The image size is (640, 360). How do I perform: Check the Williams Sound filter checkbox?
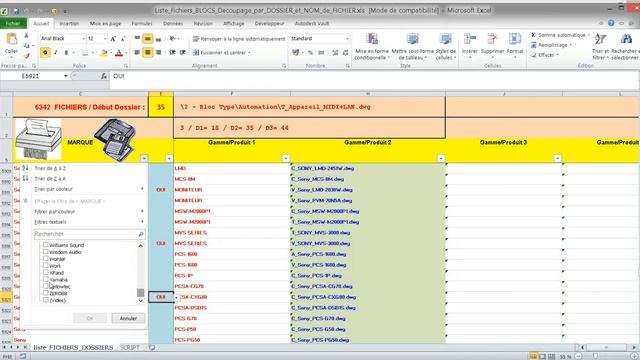tap(46, 245)
